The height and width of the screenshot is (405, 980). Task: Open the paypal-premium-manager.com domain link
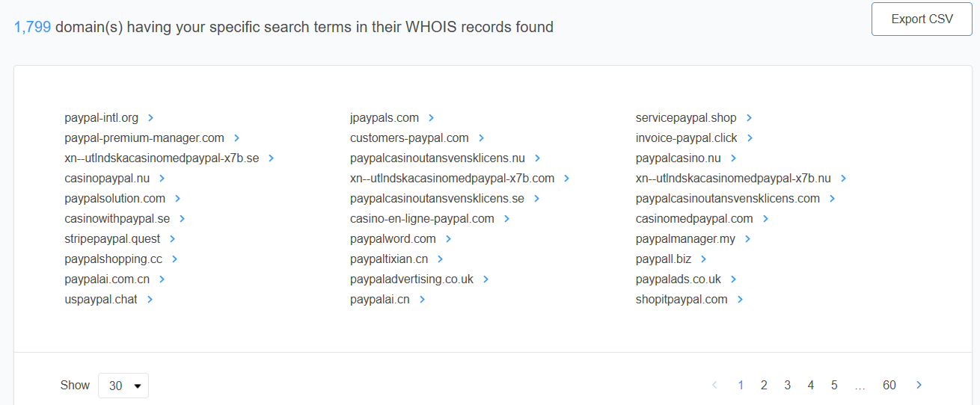point(144,138)
